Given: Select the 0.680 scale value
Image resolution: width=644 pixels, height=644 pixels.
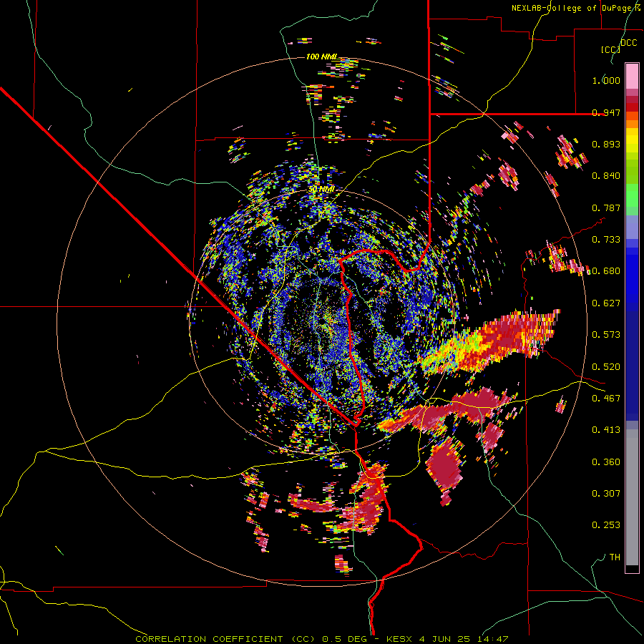Looking at the screenshot, I should pos(606,271).
